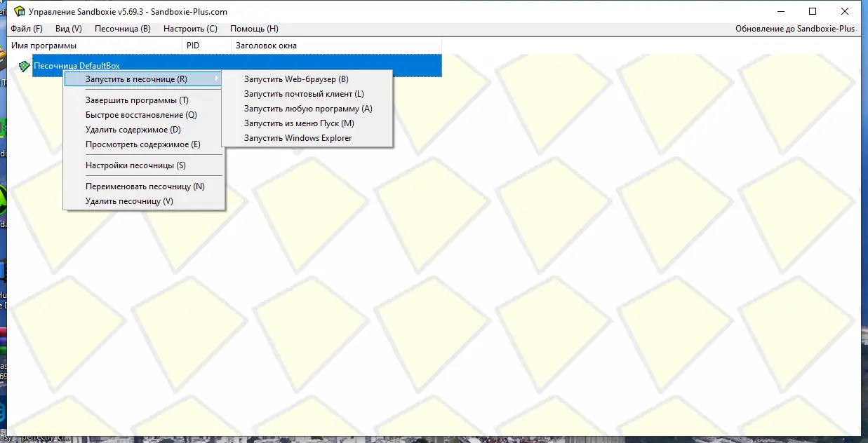Minimize the Sandboxie window
The width and height of the screenshot is (868, 443).
pos(781,11)
